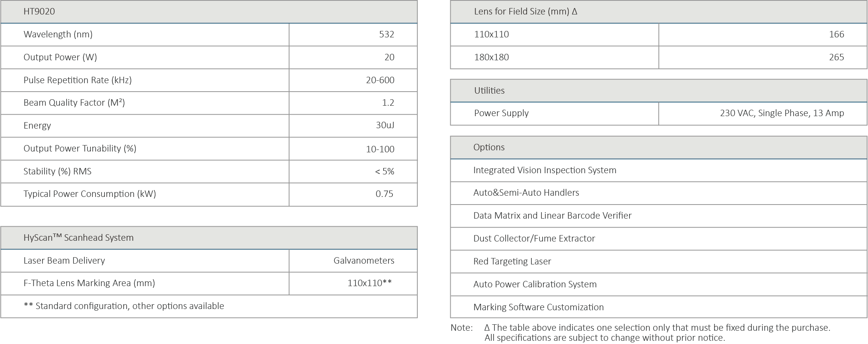Select the 180x180 field size cell

[491, 57]
